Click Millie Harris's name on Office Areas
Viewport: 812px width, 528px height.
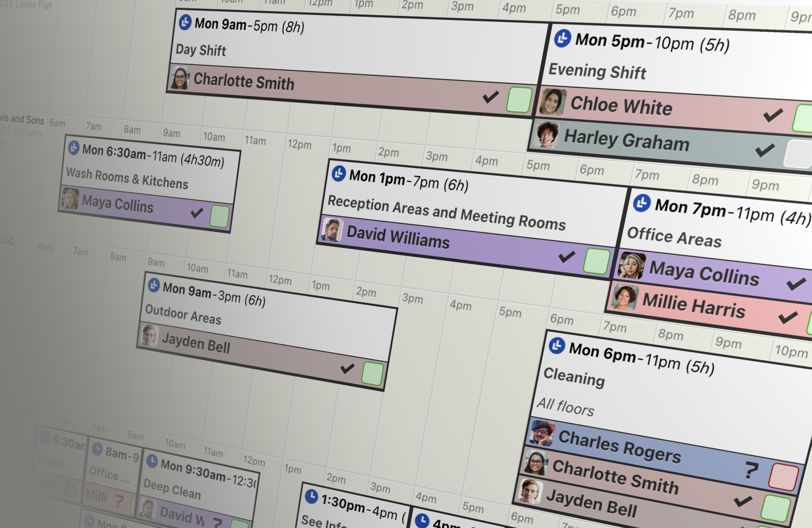(x=694, y=305)
